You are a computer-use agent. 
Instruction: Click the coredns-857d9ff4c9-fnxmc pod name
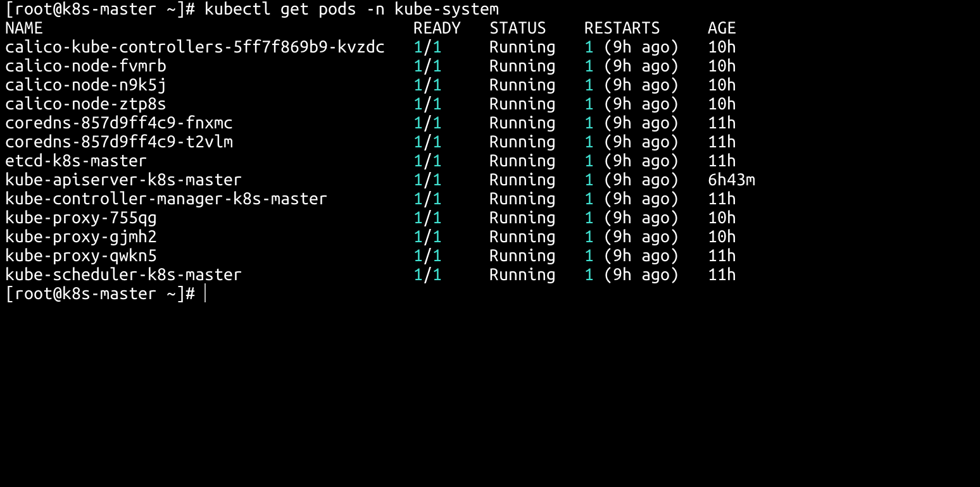(x=119, y=123)
